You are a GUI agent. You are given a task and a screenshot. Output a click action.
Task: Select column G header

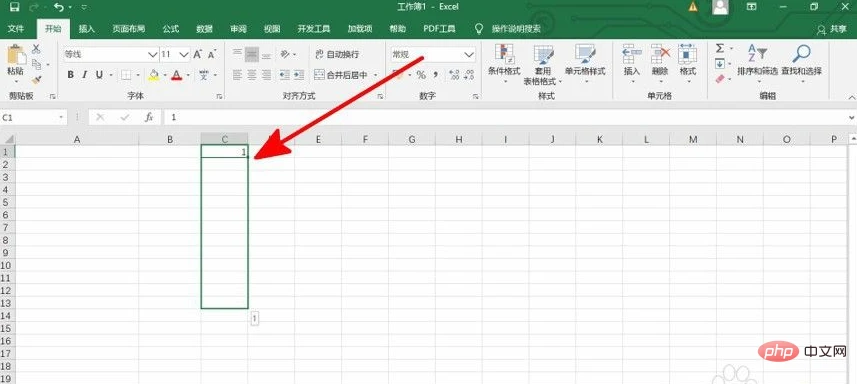(x=412, y=139)
